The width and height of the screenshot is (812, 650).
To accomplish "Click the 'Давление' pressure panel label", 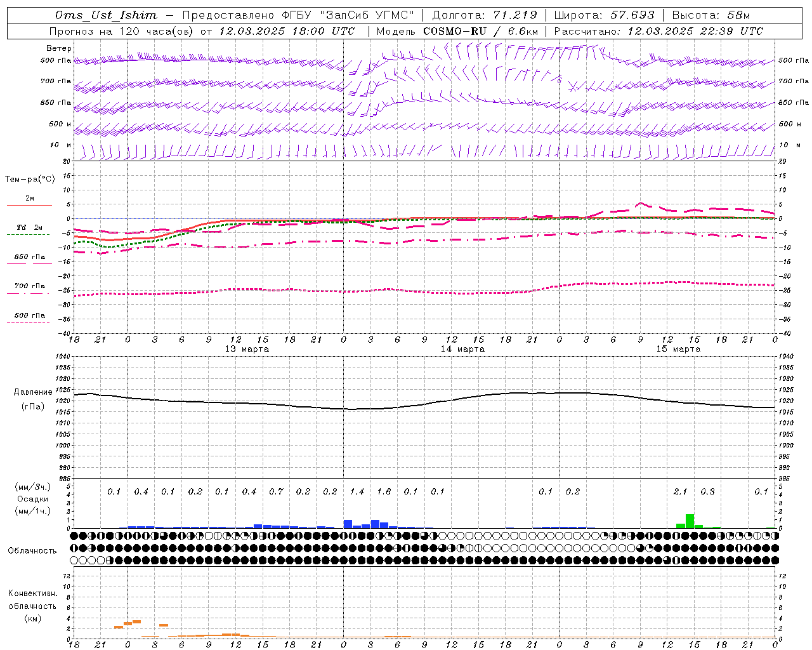I will point(33,392).
